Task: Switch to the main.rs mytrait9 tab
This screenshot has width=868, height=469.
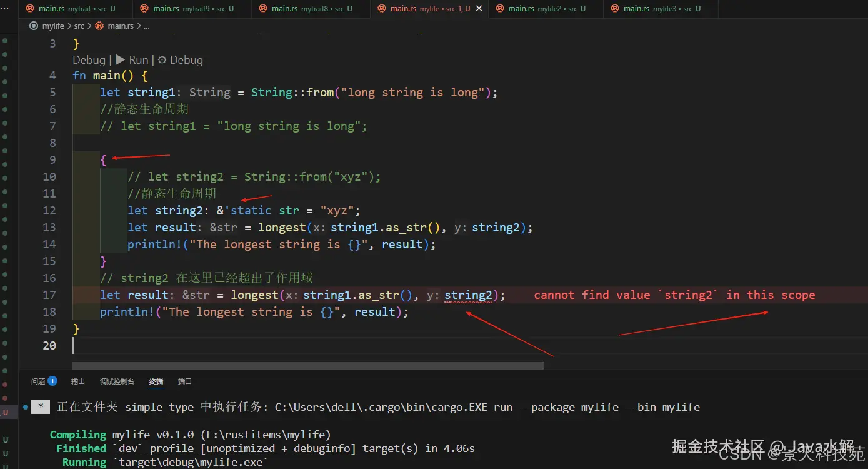Action: click(193, 9)
